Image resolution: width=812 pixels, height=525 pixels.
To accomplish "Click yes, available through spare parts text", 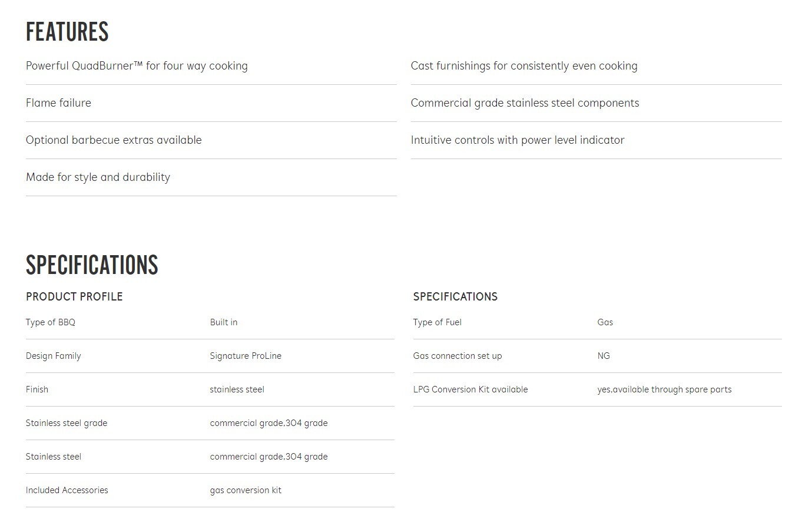I will (x=664, y=389).
